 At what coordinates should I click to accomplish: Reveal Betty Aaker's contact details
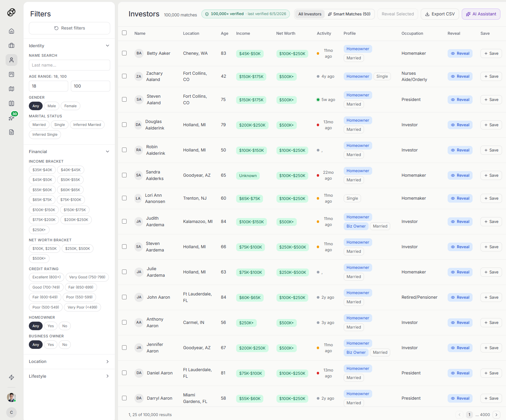tap(460, 53)
